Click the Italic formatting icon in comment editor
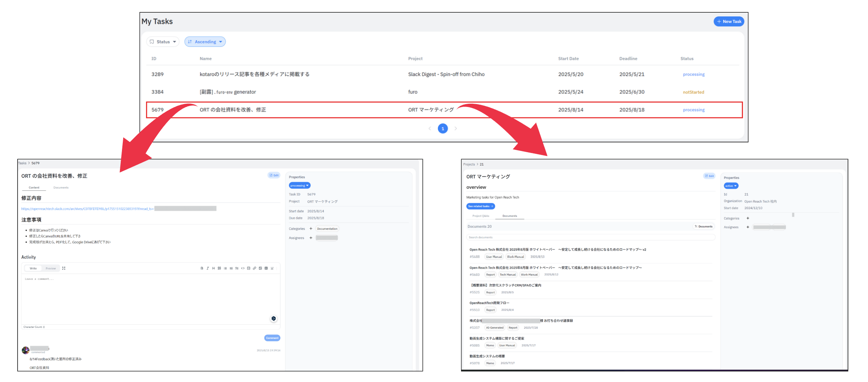868x382 pixels. 207,268
